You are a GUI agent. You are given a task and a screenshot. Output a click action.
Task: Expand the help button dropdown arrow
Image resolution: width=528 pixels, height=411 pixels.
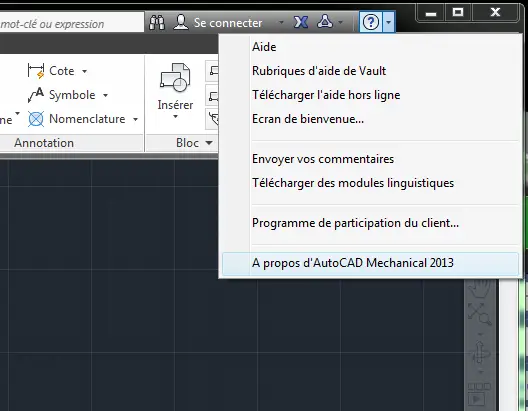pos(389,22)
